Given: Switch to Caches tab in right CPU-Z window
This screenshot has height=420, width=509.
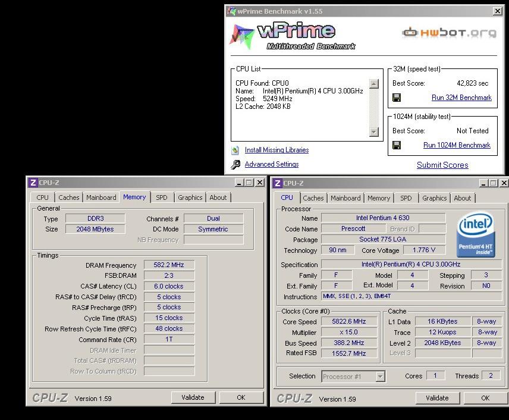Looking at the screenshot, I should pyautogui.click(x=313, y=198).
